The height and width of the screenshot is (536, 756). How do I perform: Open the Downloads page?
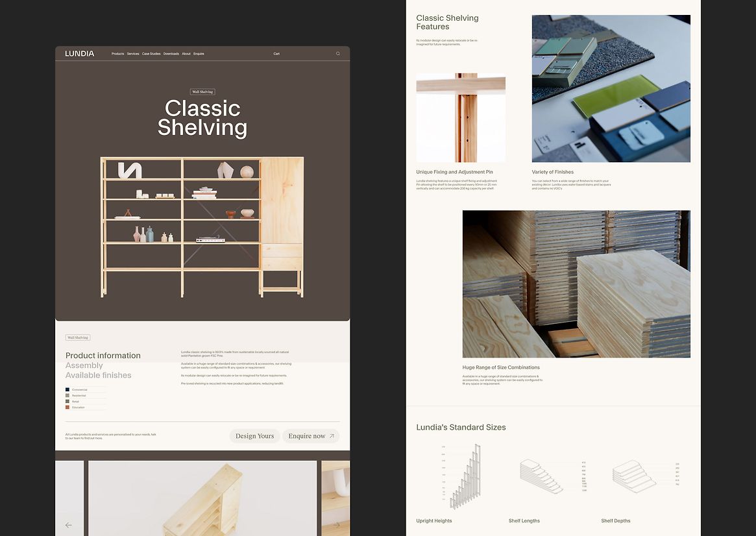coord(170,53)
